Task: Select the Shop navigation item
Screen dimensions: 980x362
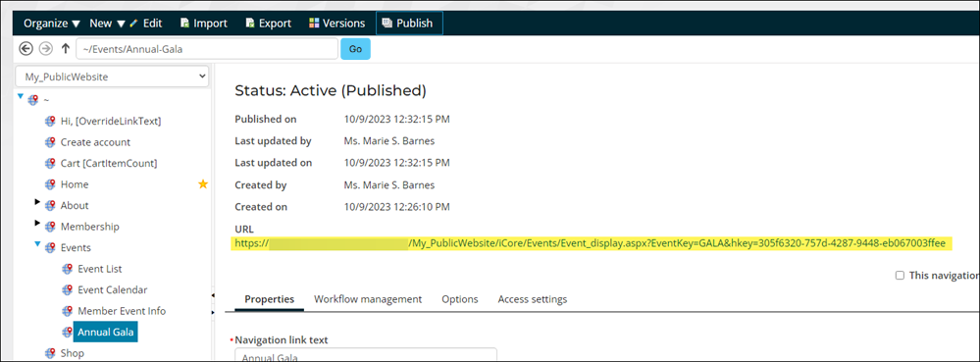Action: click(72, 353)
